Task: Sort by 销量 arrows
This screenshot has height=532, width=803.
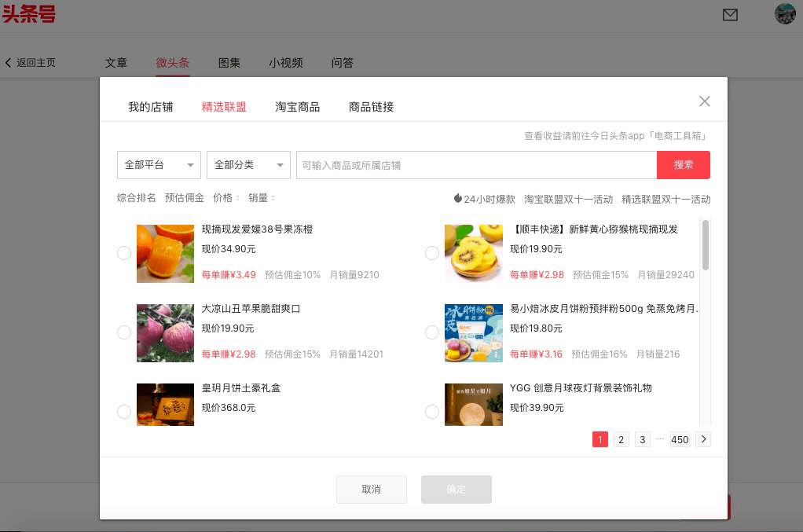Action: coord(273,198)
